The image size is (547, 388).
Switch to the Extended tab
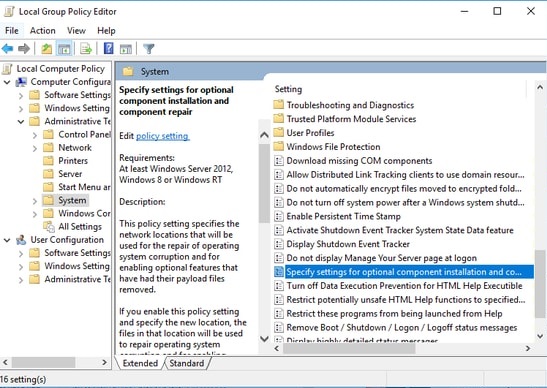(x=140, y=363)
